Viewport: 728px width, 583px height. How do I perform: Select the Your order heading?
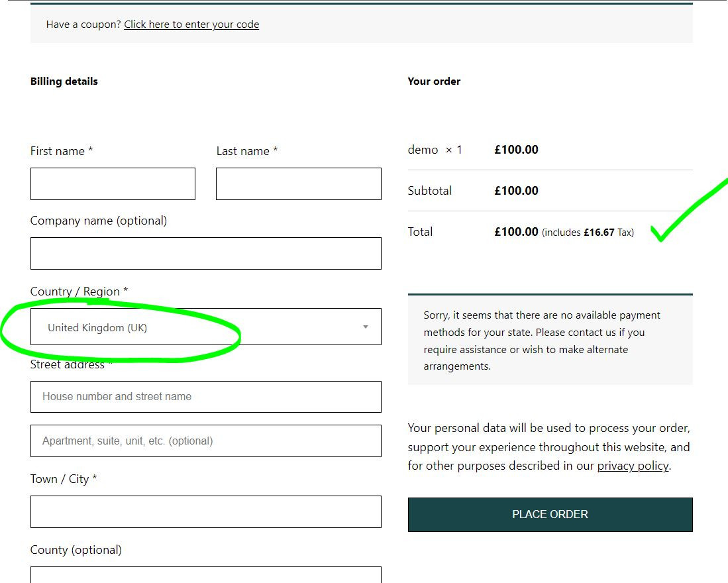434,81
